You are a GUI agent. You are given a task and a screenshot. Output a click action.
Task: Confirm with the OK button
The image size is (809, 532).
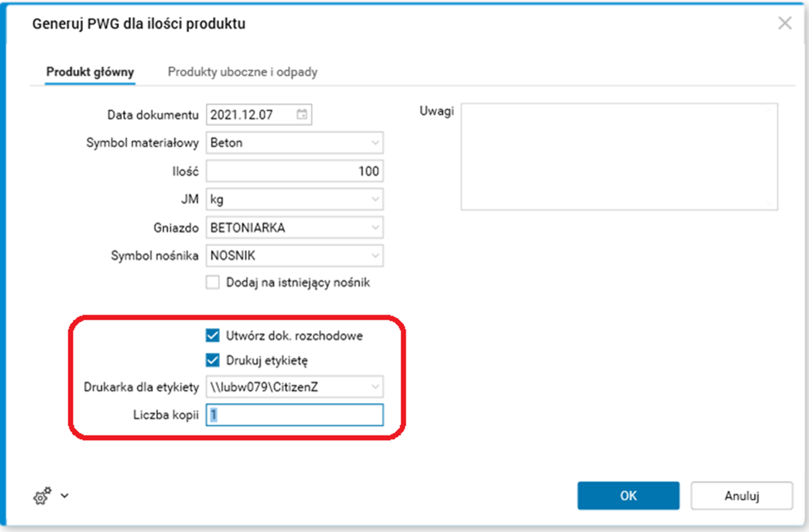628,496
